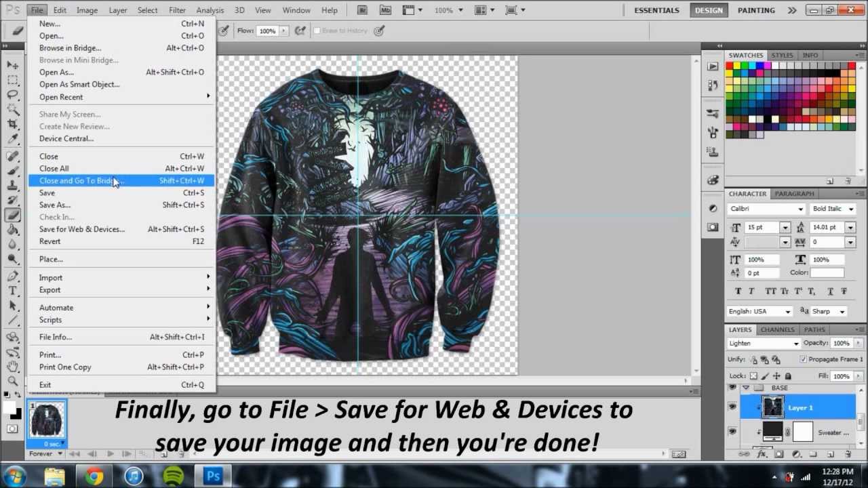Hide Layer 1 with its eye icon
The width and height of the screenshot is (868, 488).
click(x=732, y=407)
